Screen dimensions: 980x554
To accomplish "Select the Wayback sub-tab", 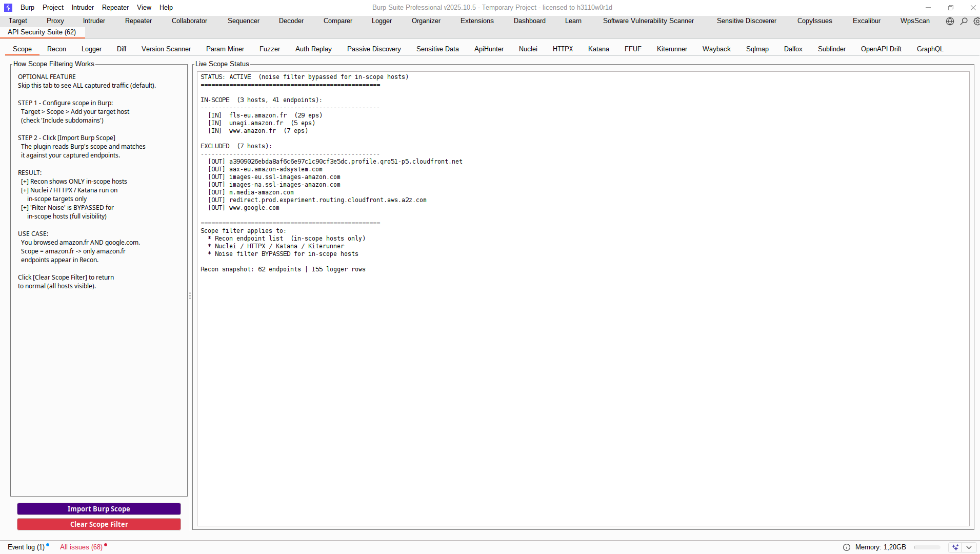I will (716, 49).
